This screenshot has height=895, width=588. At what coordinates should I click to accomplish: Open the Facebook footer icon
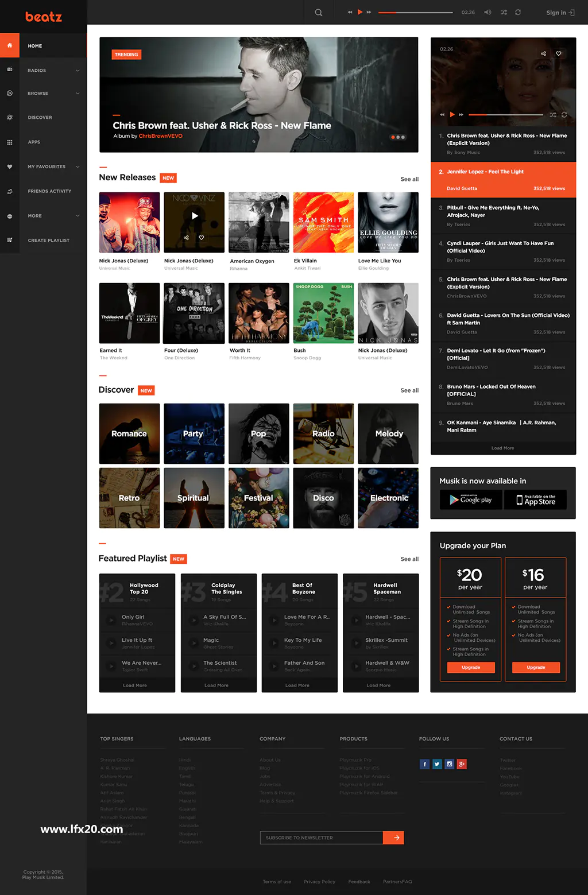coord(425,764)
